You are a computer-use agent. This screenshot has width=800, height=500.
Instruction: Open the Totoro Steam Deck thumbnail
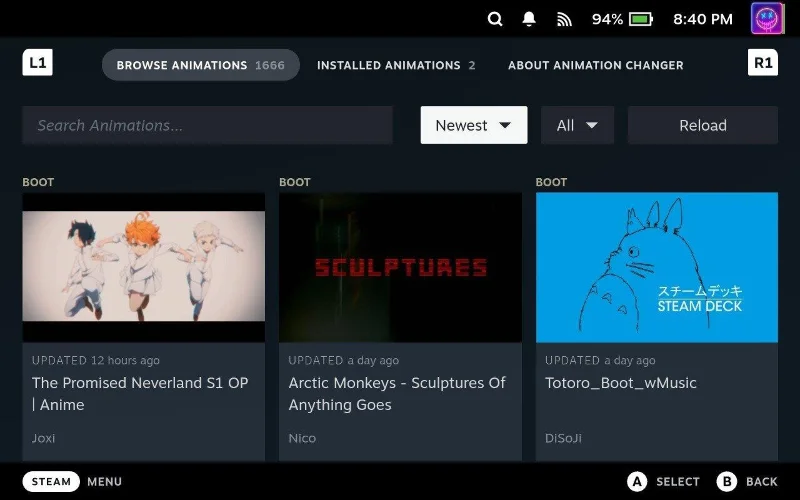pos(657,267)
